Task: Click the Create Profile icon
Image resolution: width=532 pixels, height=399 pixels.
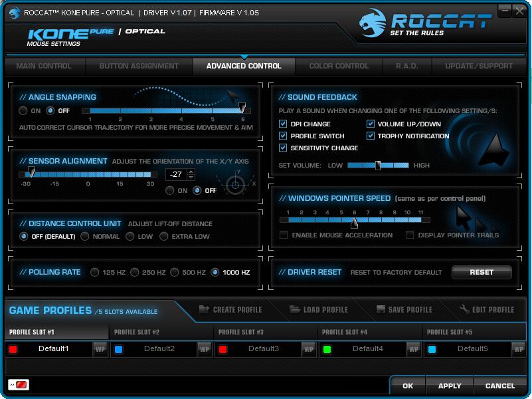Action: coord(203,309)
